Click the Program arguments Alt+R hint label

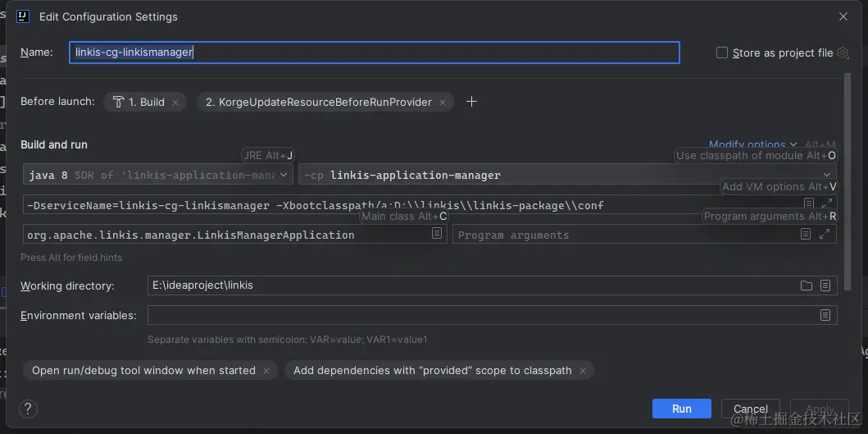point(770,216)
